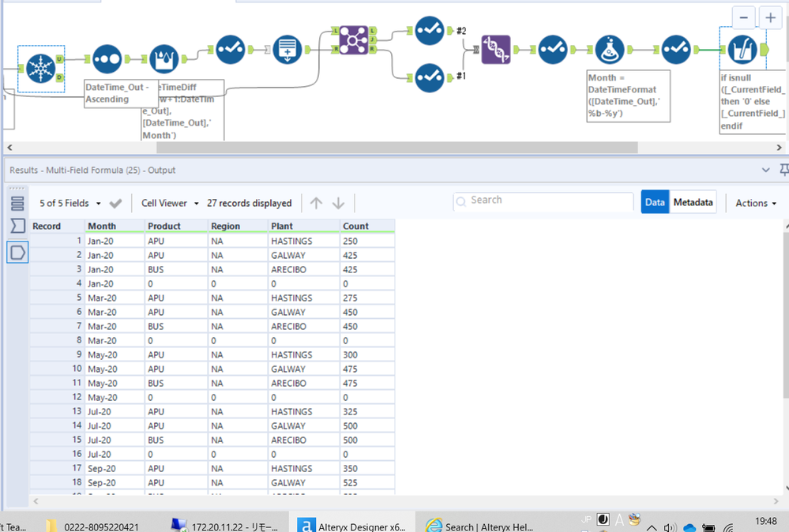Select the HASTINGS cell in record 1
The width and height of the screenshot is (789, 532).
[304, 242]
